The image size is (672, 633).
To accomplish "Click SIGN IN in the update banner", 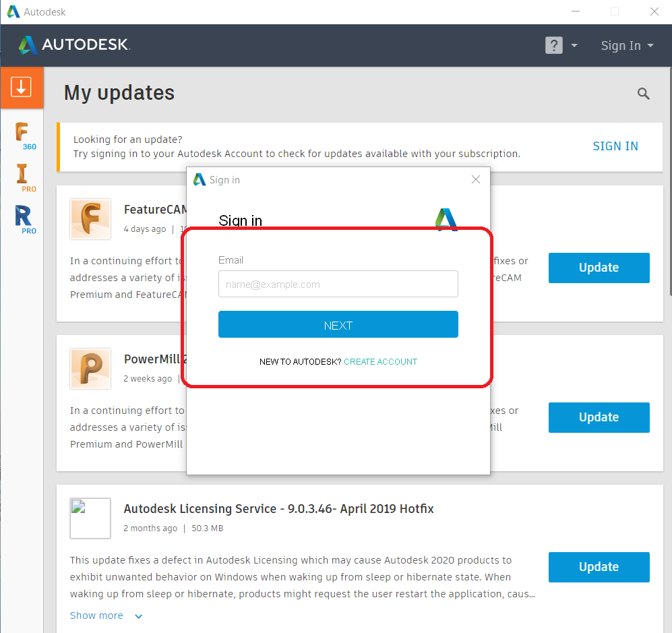I will tap(615, 146).
